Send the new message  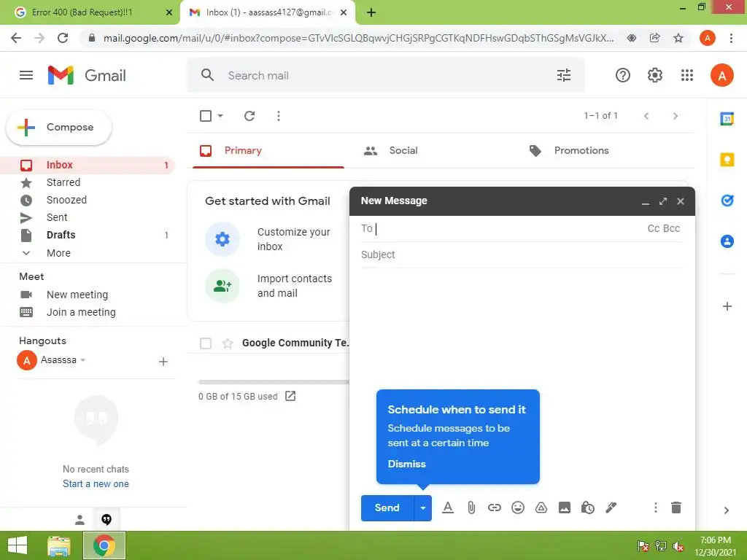pyautogui.click(x=387, y=507)
